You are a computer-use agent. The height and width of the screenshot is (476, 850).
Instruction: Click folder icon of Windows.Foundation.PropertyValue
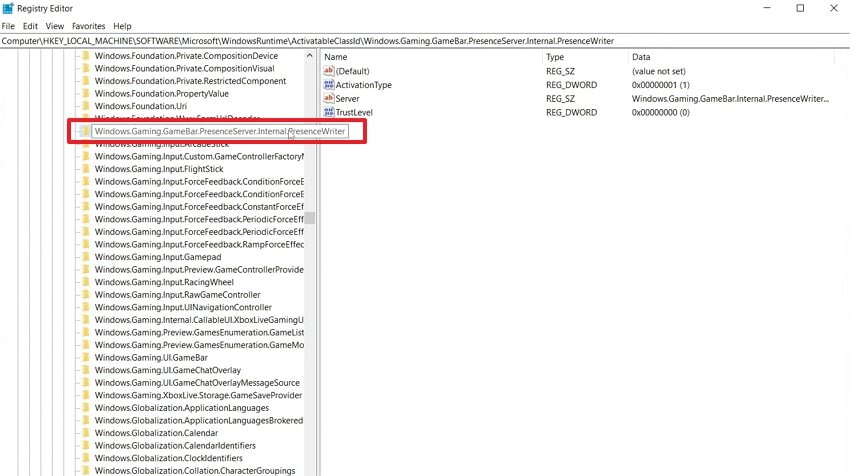86,93
